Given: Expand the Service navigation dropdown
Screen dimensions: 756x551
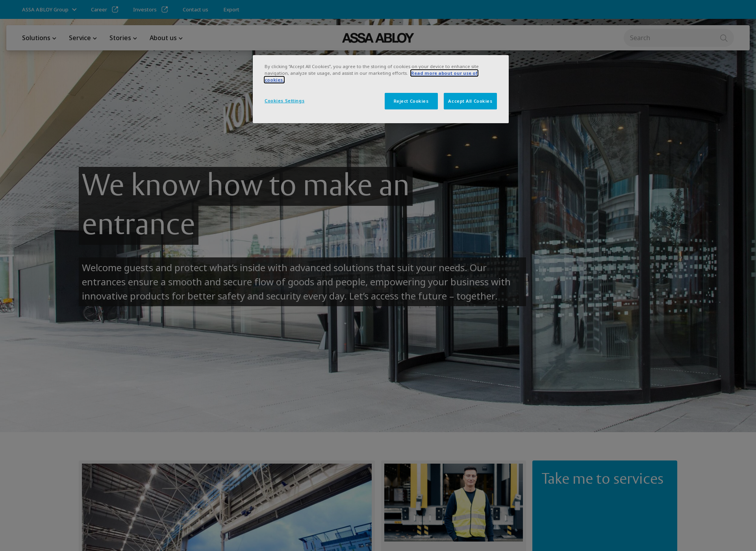Looking at the screenshot, I should pyautogui.click(x=82, y=37).
